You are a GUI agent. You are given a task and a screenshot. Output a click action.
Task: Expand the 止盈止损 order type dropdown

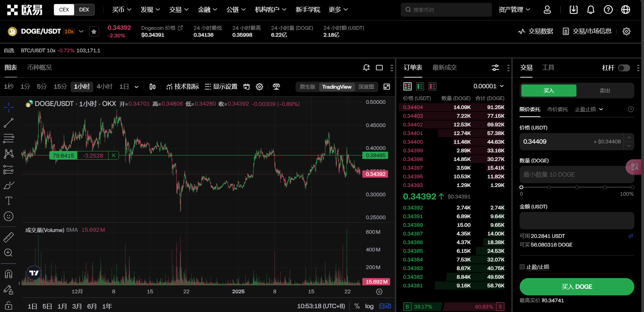pyautogui.click(x=589, y=109)
